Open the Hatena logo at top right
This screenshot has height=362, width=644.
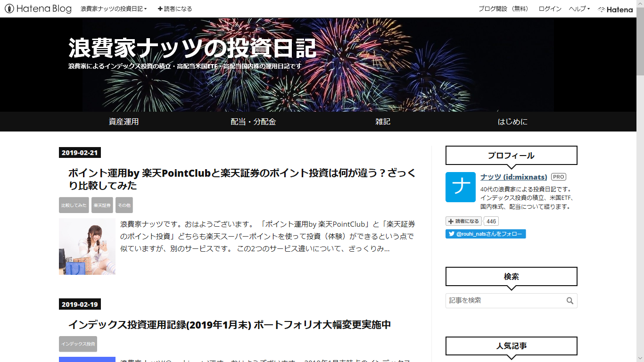pyautogui.click(x=615, y=9)
